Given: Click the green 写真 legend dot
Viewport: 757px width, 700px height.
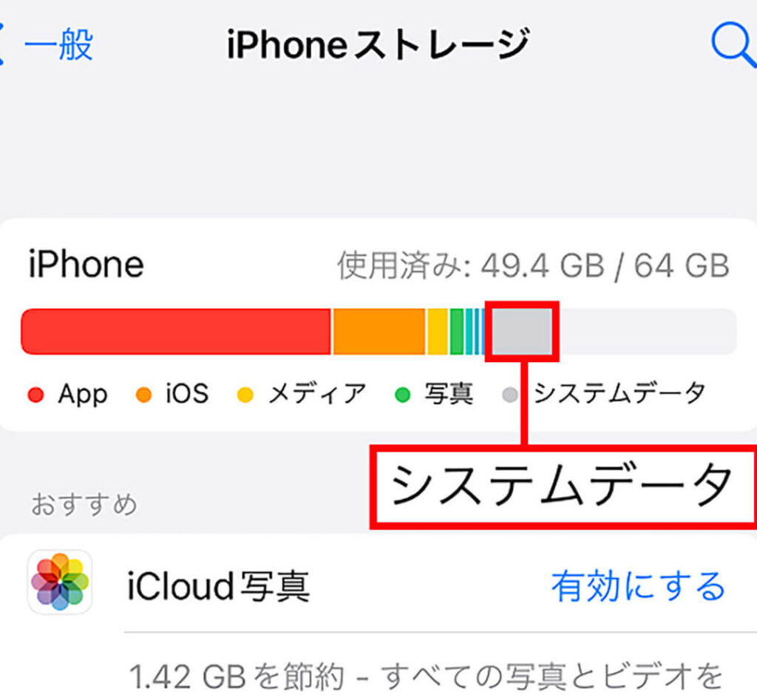Looking at the screenshot, I should click(402, 395).
